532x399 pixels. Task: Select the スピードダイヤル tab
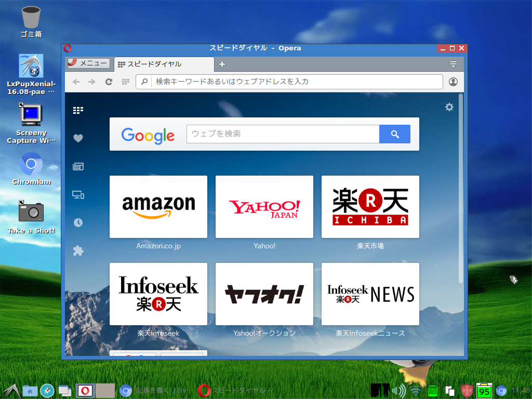164,64
